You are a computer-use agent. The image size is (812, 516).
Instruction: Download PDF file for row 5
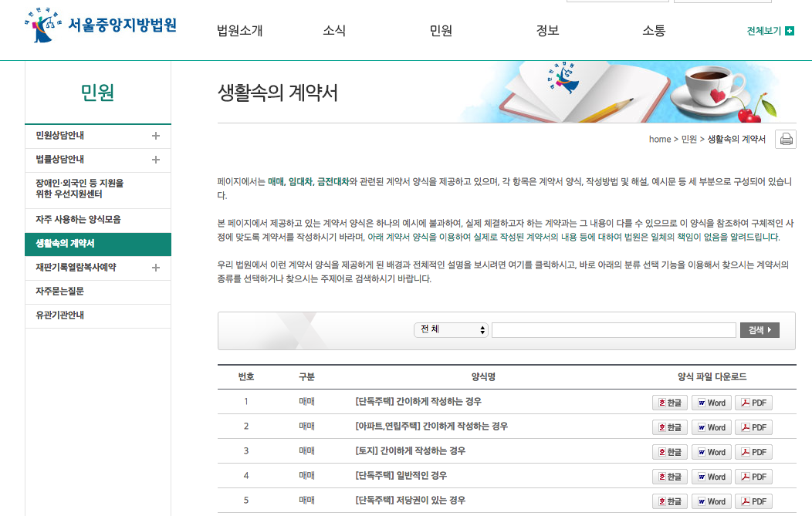[753, 501]
